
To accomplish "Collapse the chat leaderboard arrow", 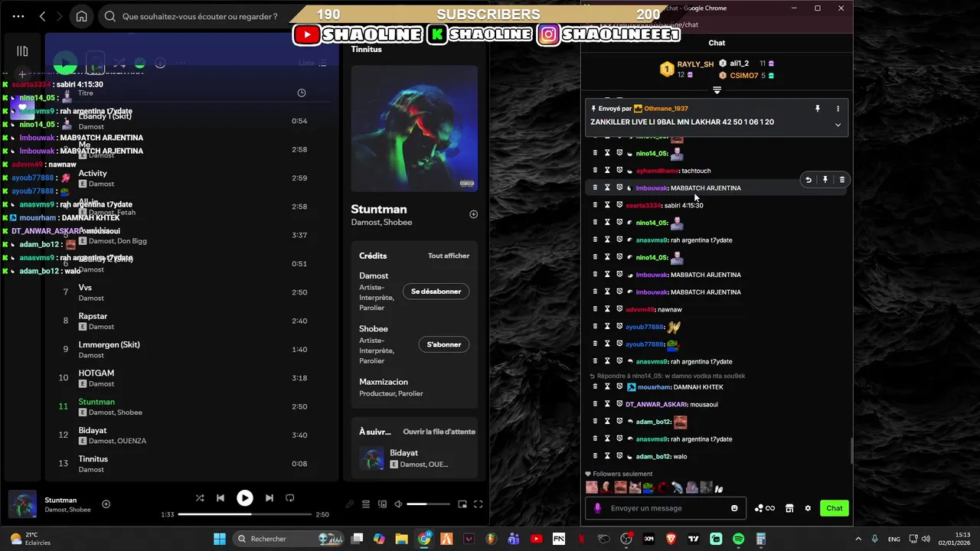I will [x=717, y=90].
